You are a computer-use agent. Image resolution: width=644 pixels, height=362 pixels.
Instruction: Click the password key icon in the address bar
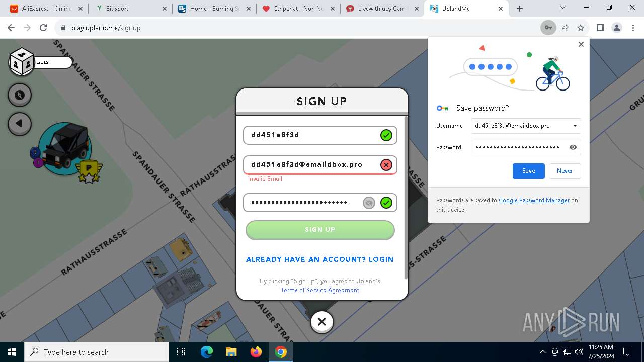click(x=548, y=28)
